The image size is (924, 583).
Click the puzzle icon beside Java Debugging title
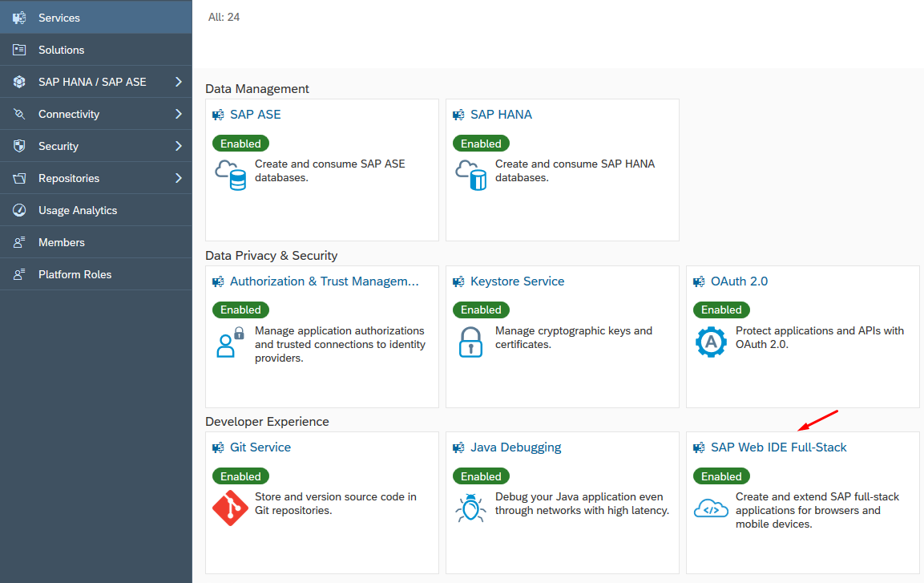pyautogui.click(x=458, y=448)
